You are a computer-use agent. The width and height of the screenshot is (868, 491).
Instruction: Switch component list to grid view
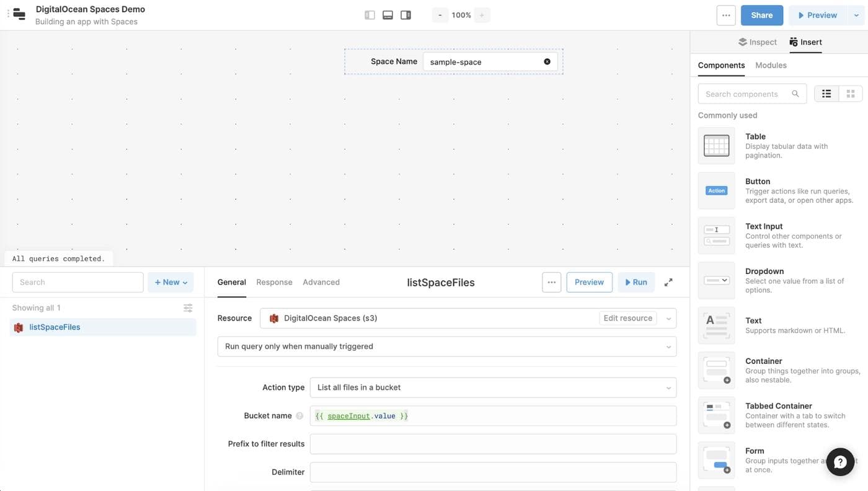point(850,94)
